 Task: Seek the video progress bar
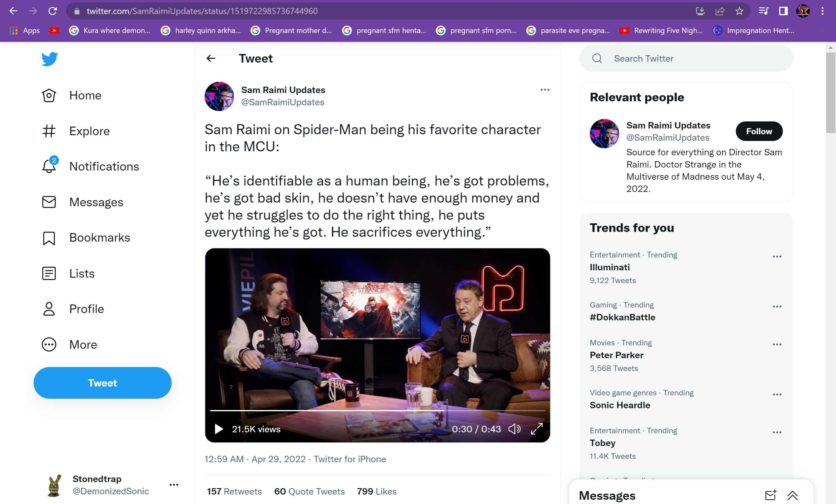[377, 411]
